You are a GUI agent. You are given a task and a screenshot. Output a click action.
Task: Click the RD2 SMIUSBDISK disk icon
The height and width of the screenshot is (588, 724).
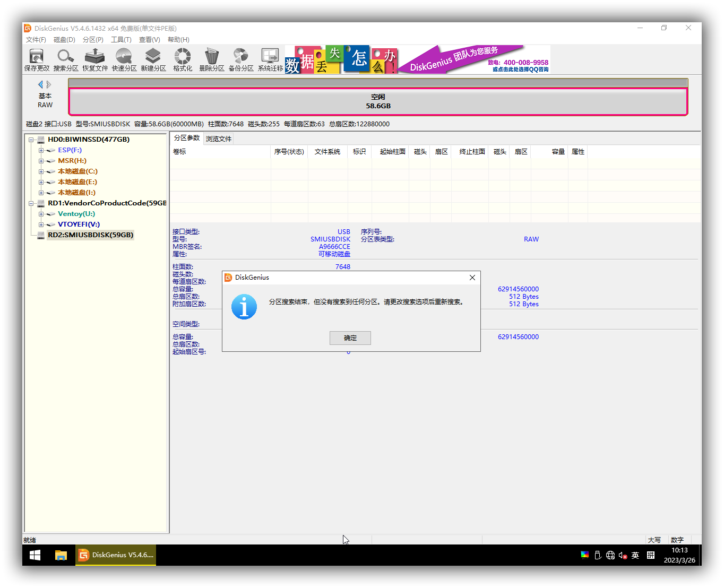coord(41,235)
